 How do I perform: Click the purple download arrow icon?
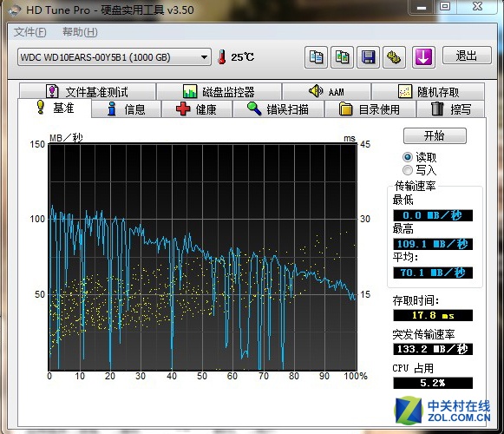(423, 57)
